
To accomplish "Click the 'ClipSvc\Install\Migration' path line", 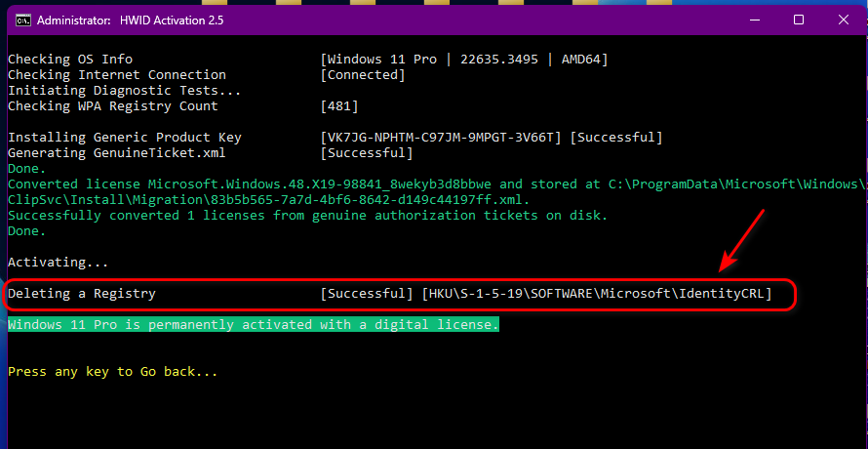I will [269, 199].
